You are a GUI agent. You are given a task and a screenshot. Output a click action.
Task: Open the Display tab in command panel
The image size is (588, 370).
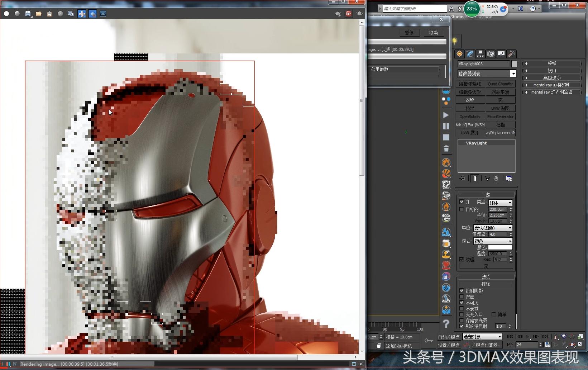501,54
